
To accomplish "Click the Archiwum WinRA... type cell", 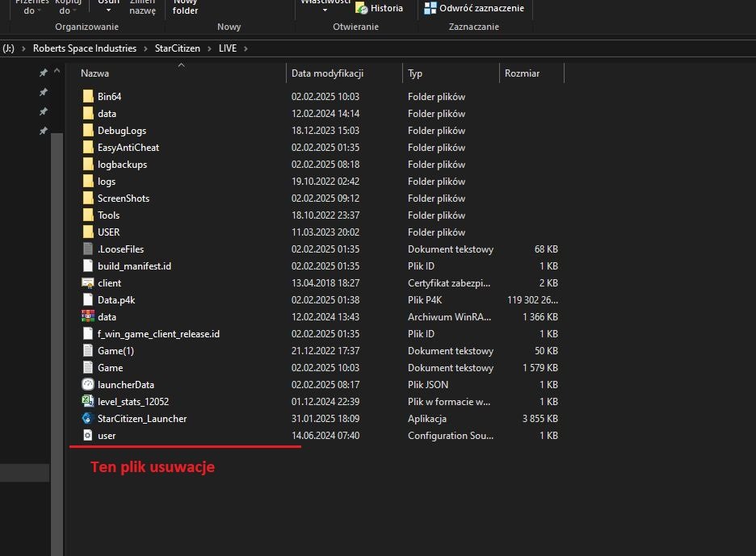I will click(x=449, y=316).
